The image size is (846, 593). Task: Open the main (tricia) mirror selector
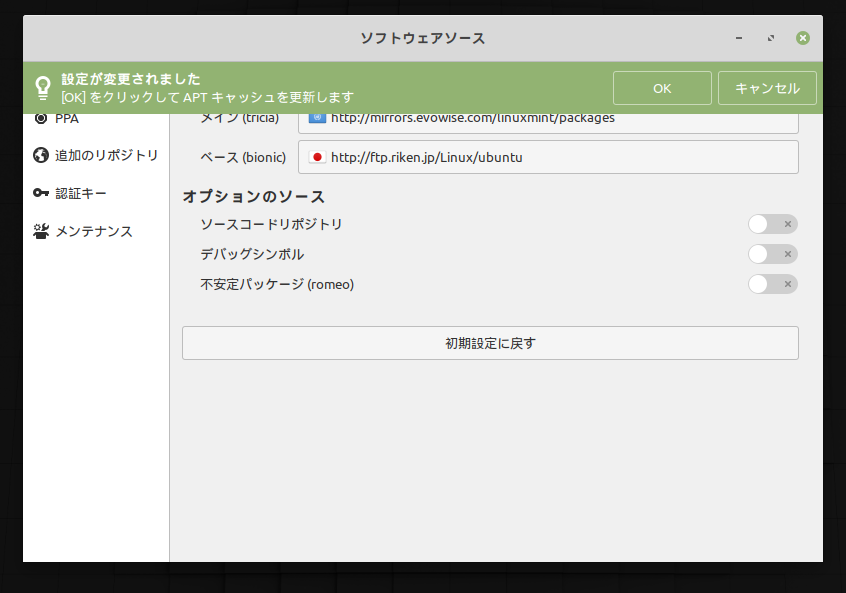548,124
